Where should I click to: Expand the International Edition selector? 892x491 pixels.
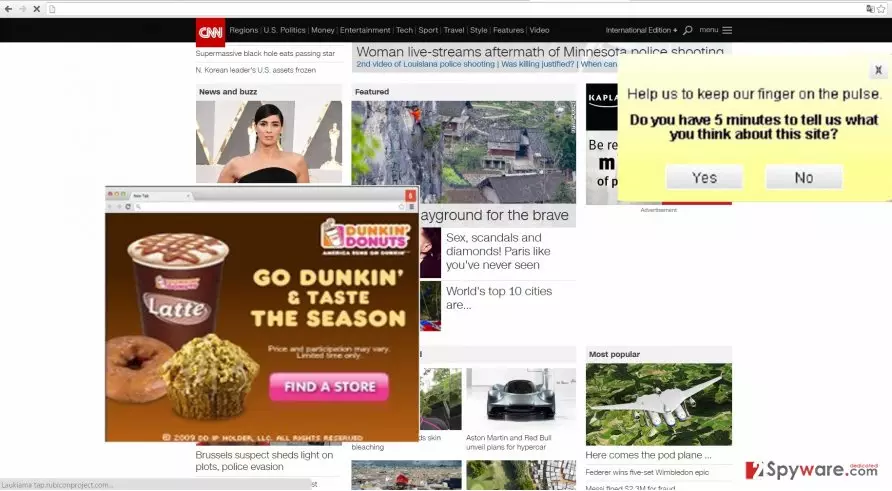[x=641, y=30]
